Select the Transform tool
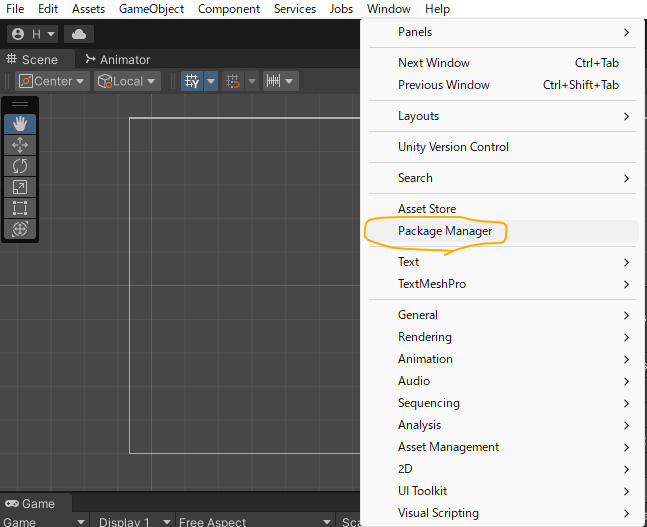Screen dimensions: 647x527 click(x=20, y=229)
